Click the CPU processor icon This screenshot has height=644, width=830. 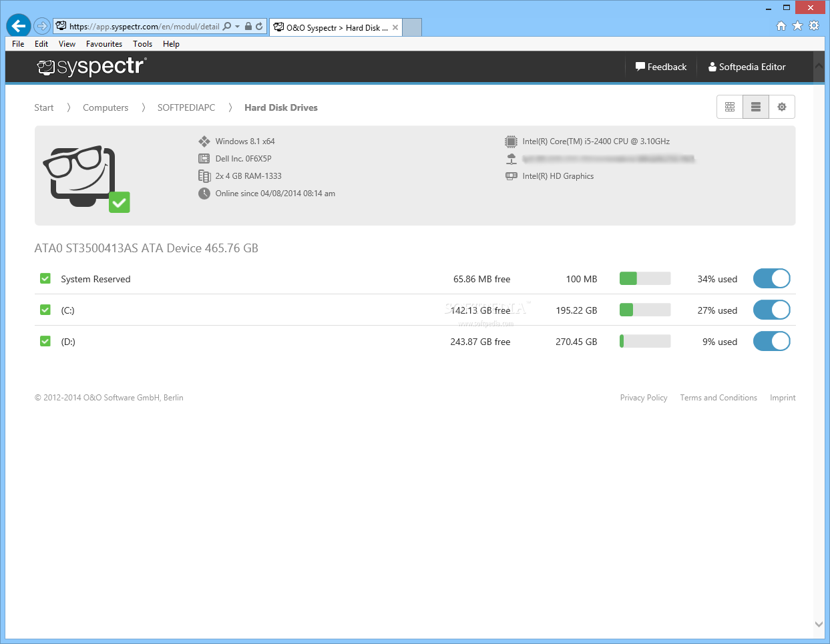[x=511, y=141]
